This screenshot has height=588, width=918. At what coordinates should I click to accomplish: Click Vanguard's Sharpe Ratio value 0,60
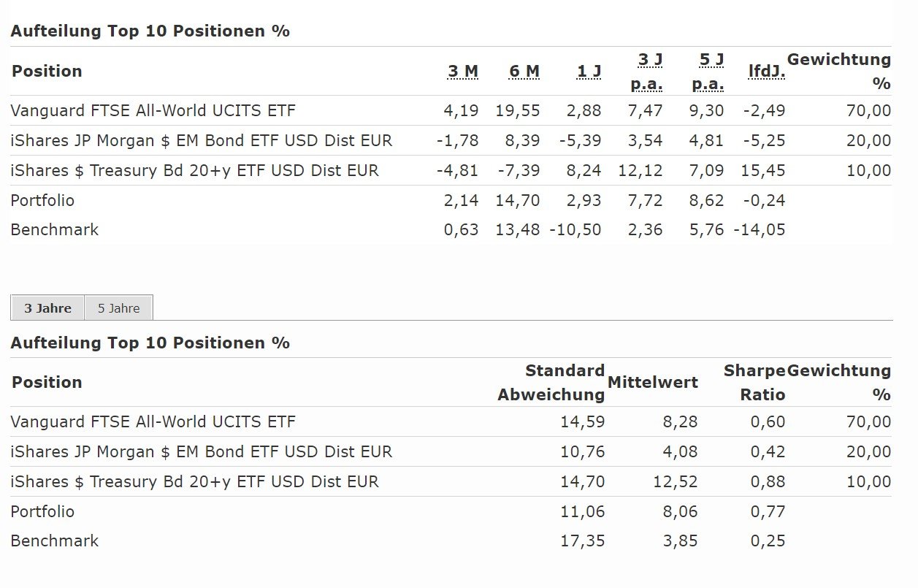768,422
